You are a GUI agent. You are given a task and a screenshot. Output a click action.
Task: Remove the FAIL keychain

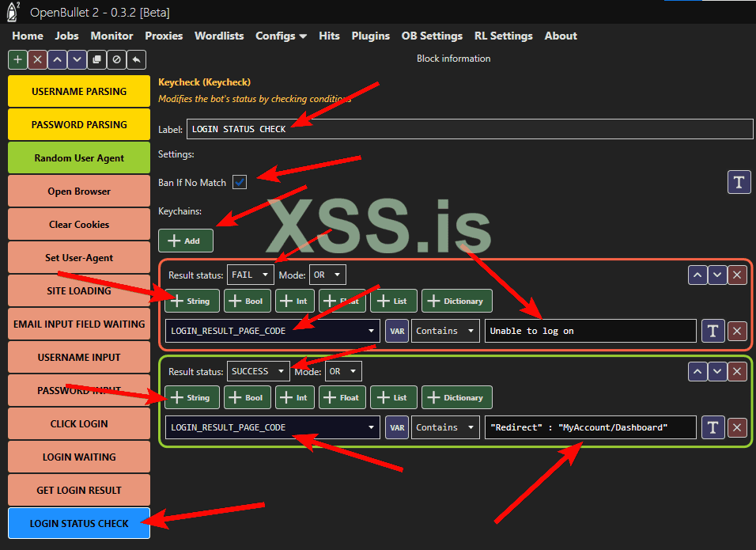click(737, 275)
